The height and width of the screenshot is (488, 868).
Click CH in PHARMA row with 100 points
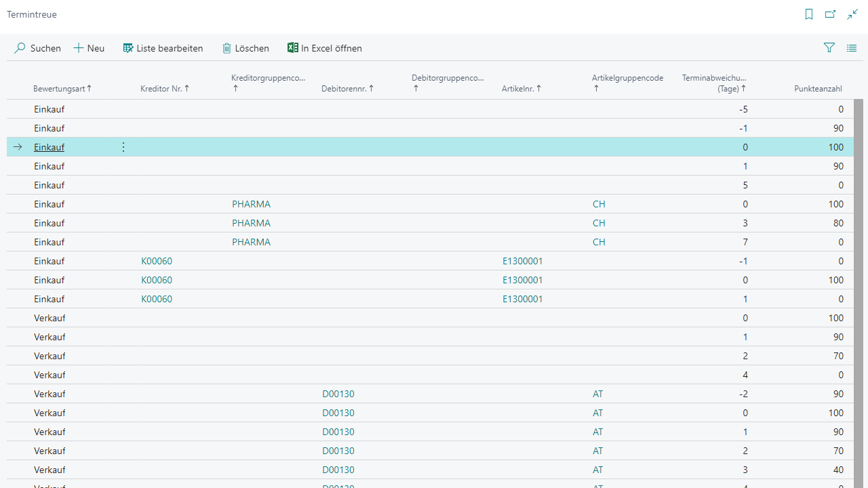[x=599, y=204]
